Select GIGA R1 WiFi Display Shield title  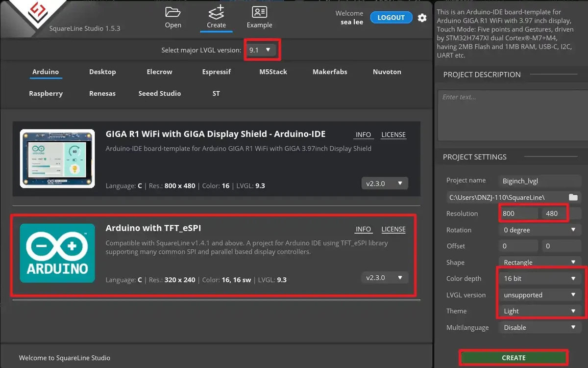point(216,134)
